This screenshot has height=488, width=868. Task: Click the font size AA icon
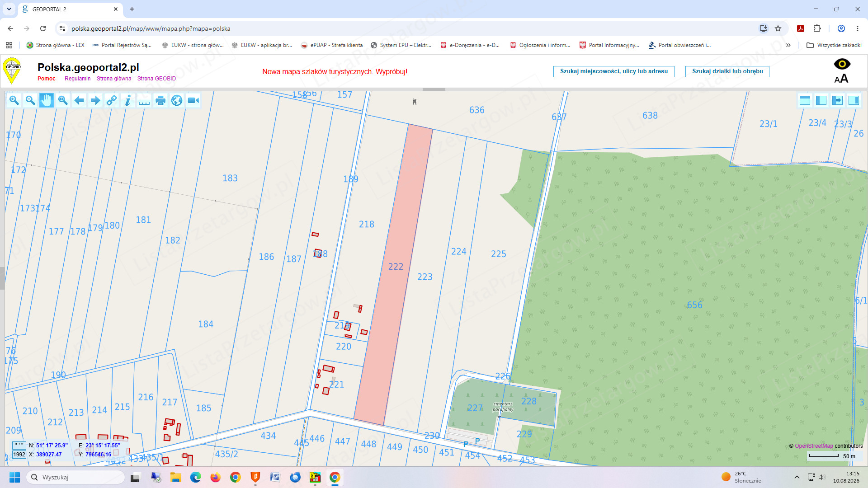[x=841, y=79]
